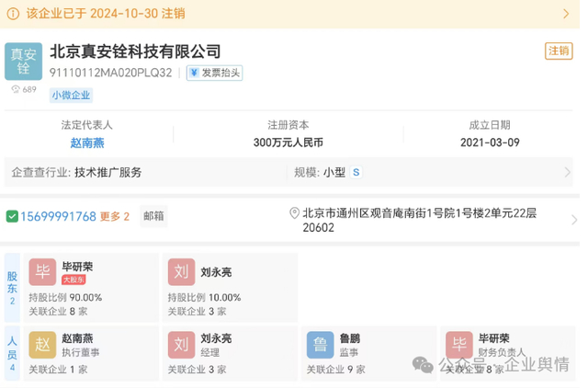
Task: Show 更多 2 phone numbers
Action: click(x=115, y=216)
